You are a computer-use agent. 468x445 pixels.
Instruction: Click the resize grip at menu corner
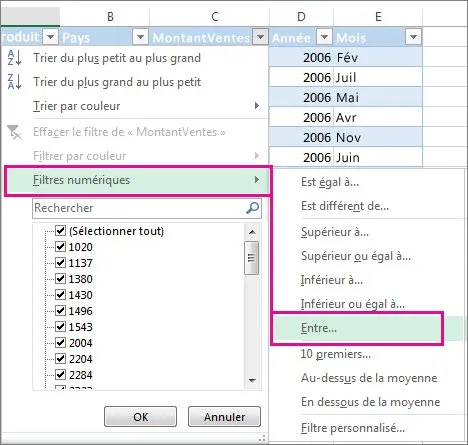(263, 438)
